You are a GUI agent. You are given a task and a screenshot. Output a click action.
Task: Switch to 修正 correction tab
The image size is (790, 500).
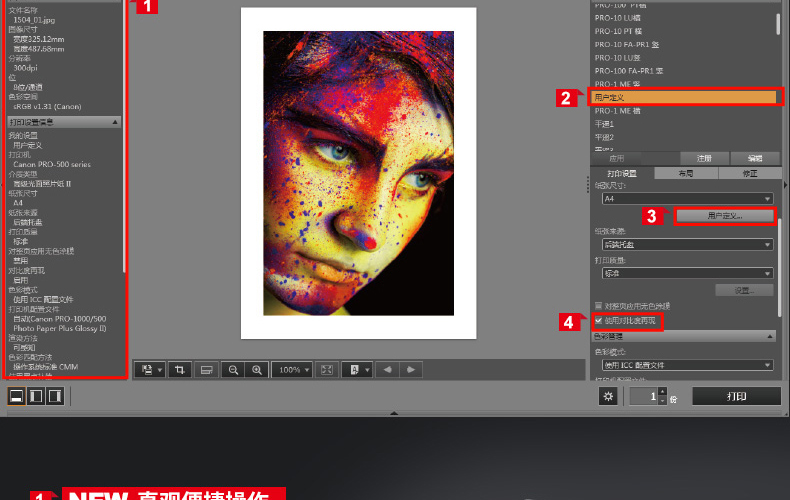750,173
